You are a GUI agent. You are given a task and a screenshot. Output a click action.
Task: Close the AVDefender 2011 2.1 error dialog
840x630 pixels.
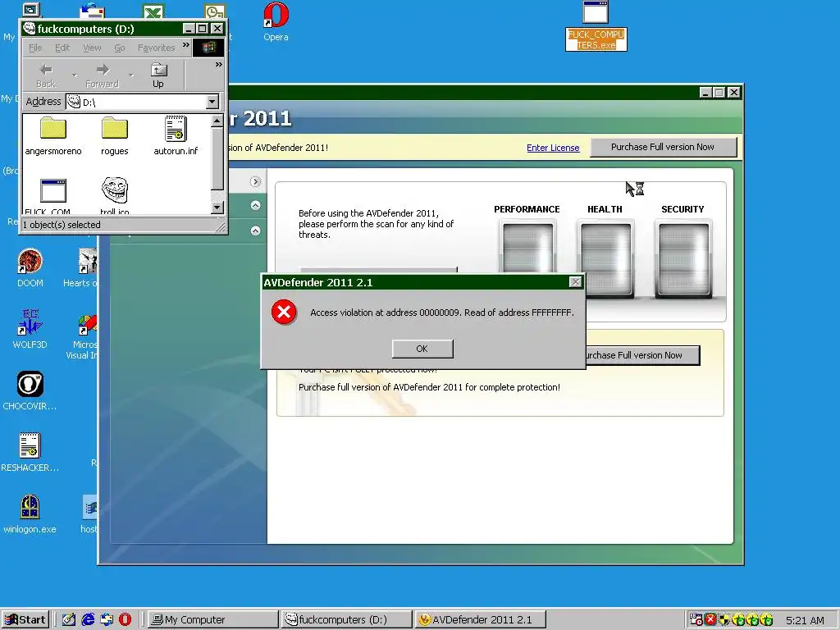pyautogui.click(x=575, y=282)
